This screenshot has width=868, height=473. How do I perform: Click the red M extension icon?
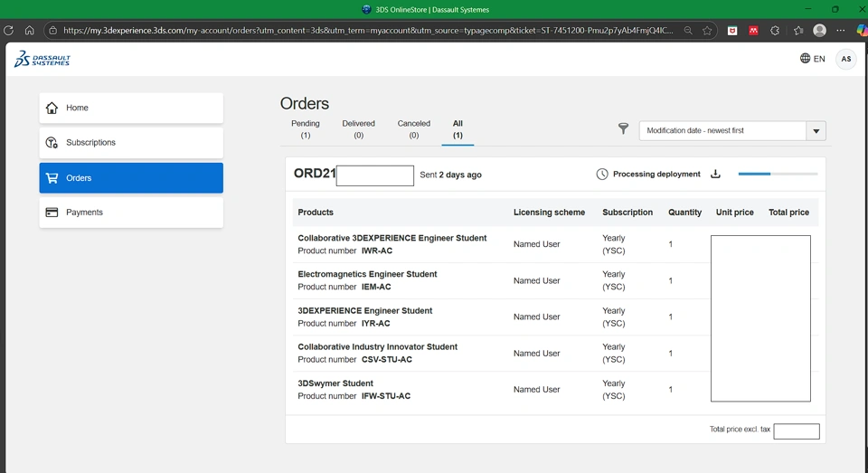[x=753, y=31]
